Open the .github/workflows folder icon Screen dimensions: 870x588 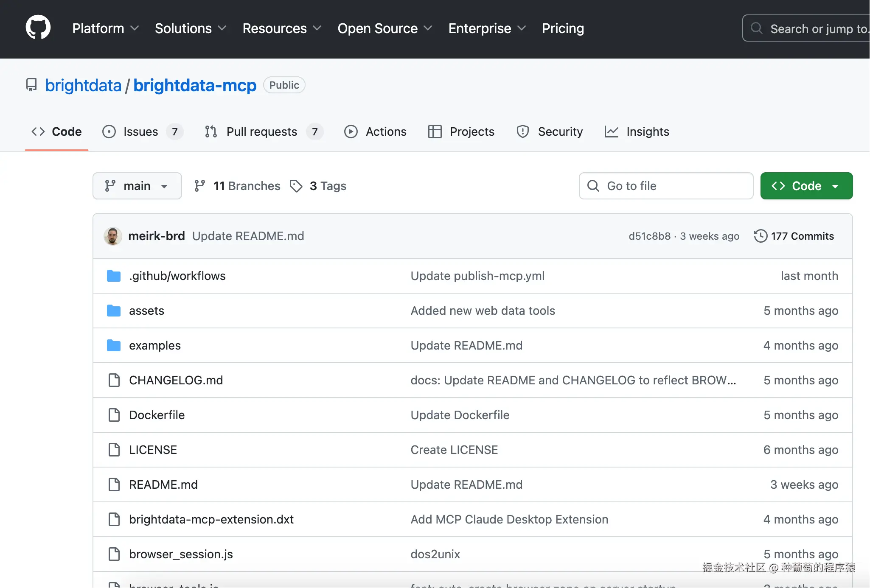coord(113,276)
